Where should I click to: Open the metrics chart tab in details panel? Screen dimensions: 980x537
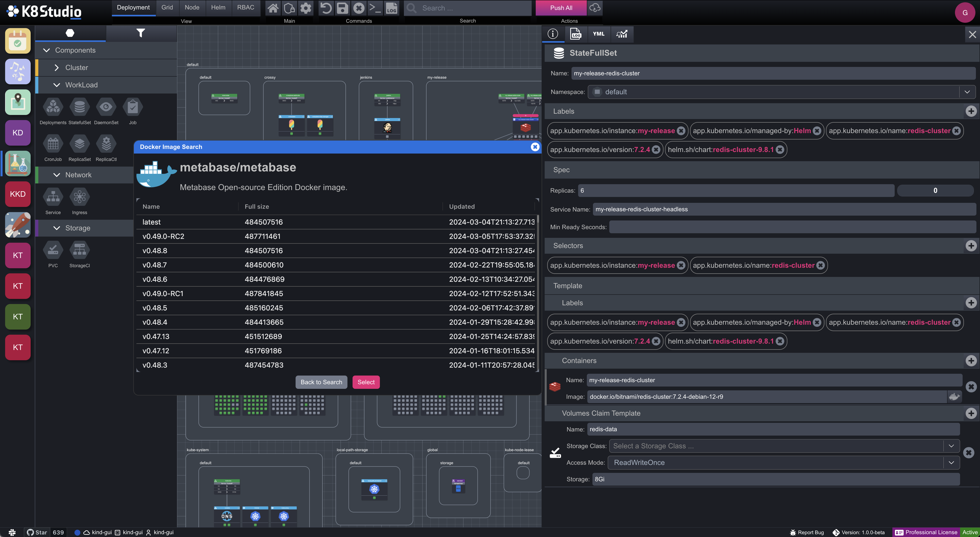coord(622,34)
